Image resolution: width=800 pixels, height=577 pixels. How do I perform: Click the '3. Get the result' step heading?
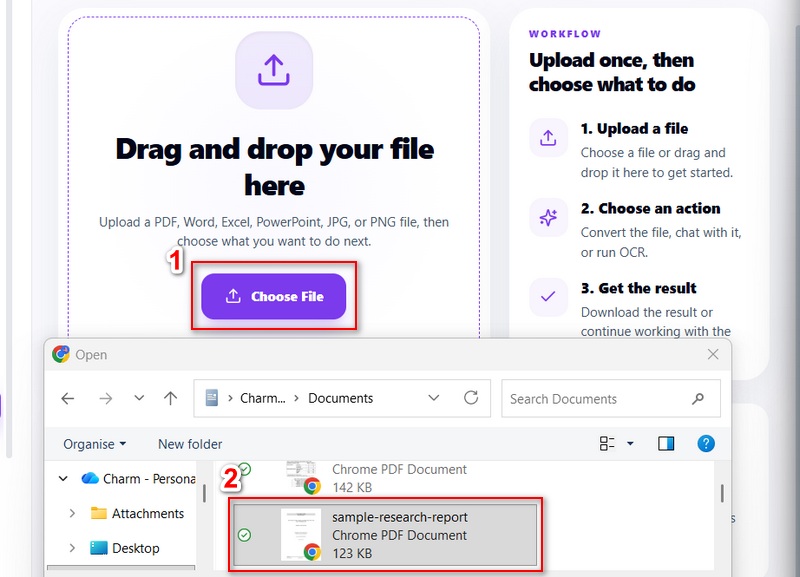pyautogui.click(x=638, y=288)
